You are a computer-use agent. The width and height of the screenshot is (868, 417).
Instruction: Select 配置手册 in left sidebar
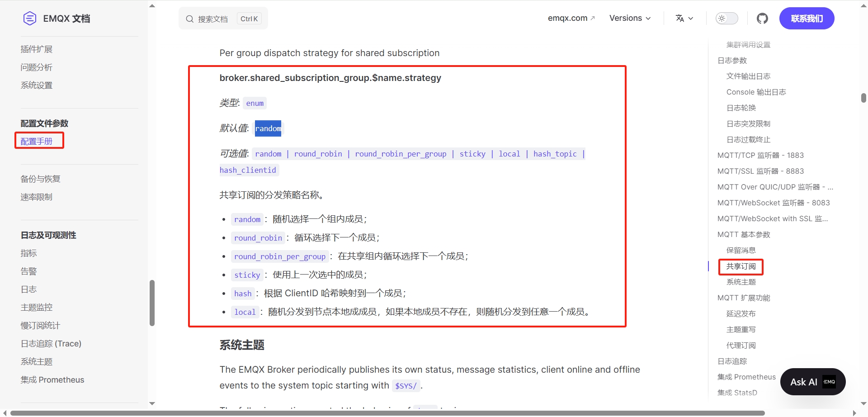click(37, 142)
